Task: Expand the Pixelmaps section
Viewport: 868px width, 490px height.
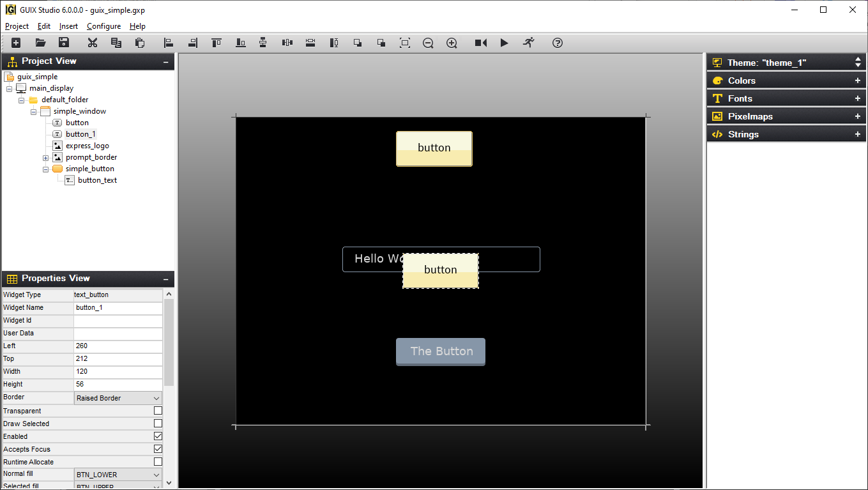Action: click(858, 116)
